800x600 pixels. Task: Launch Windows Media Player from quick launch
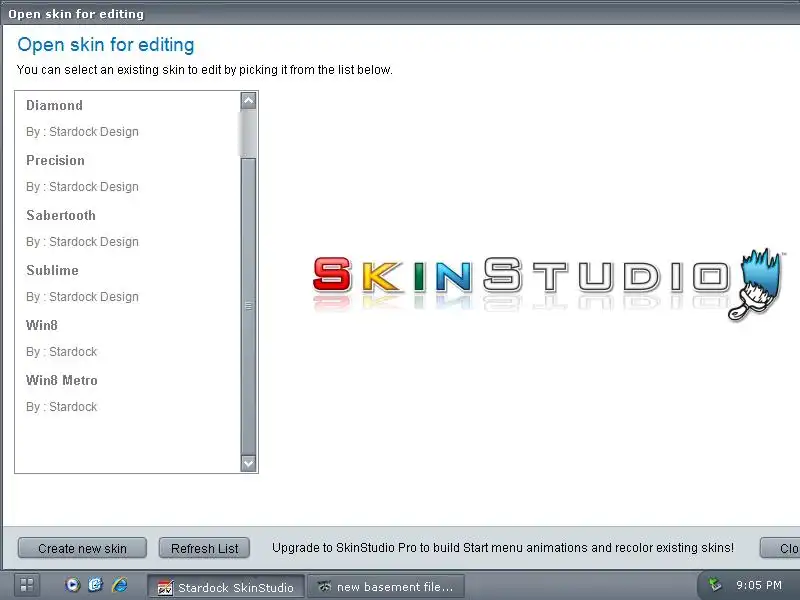[73, 585]
